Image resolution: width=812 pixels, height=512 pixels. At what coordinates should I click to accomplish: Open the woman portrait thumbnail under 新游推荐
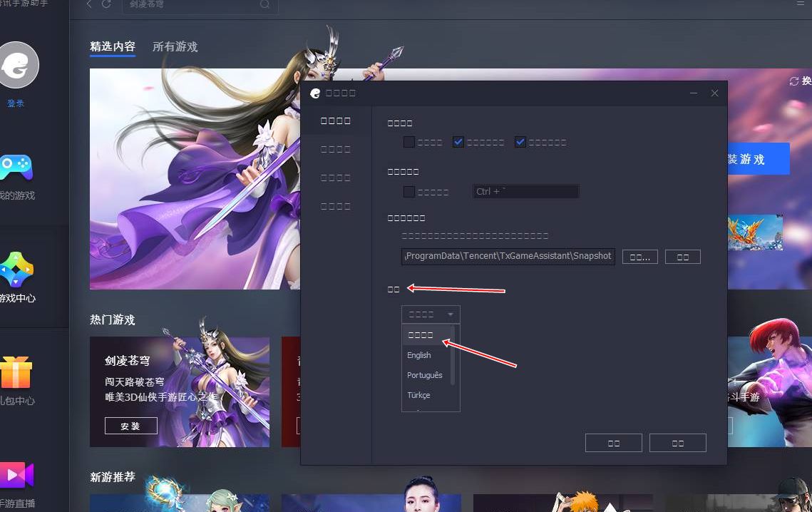point(371,503)
